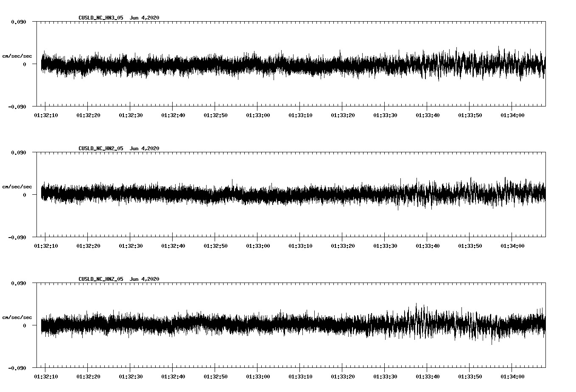Click the CUSLD_NC_HN2_05 plot title

119,148
